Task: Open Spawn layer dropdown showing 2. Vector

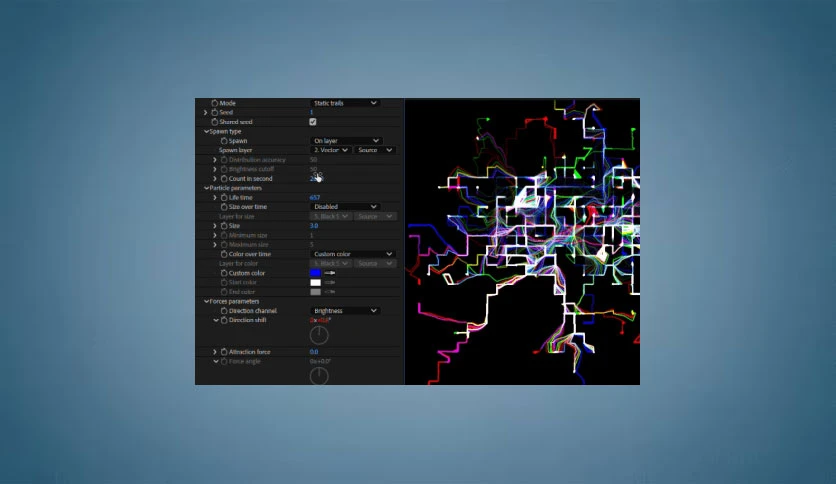Action: click(330, 150)
